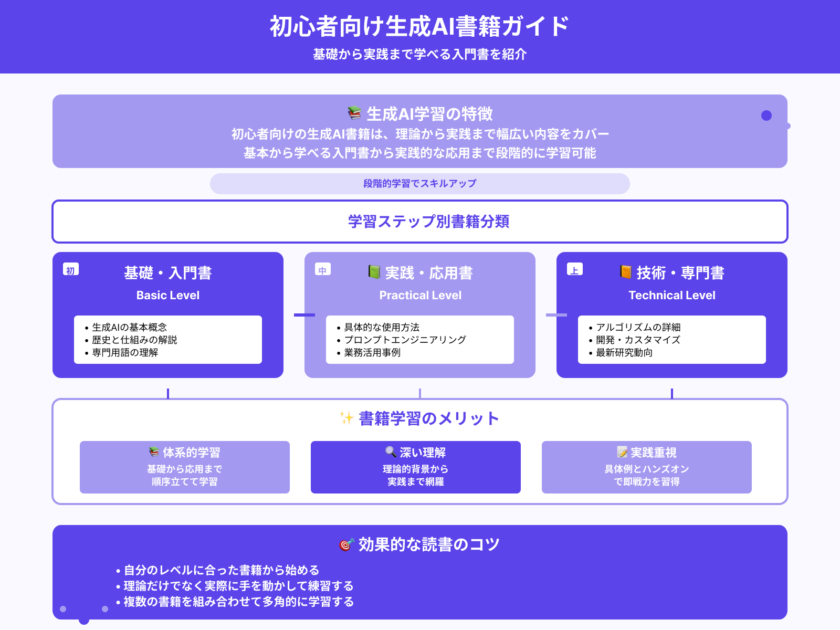
Task: Switch to the Practical Level card
Action: 419,295
